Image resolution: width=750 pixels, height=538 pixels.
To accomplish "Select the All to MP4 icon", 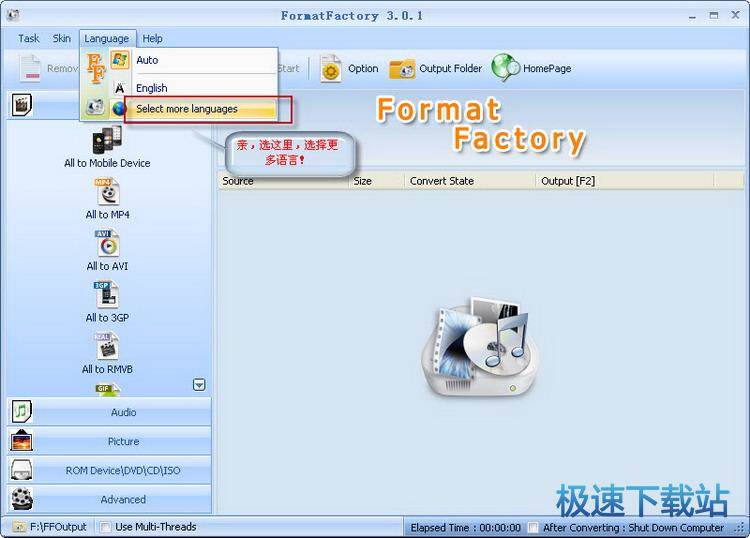I will (107, 192).
